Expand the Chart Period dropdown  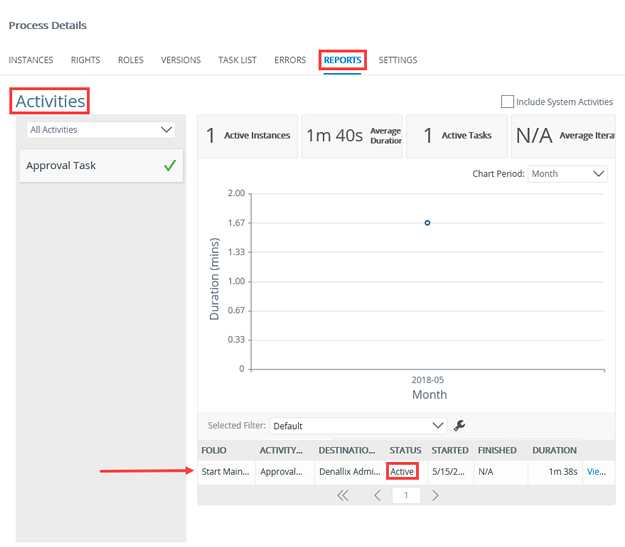click(x=567, y=174)
